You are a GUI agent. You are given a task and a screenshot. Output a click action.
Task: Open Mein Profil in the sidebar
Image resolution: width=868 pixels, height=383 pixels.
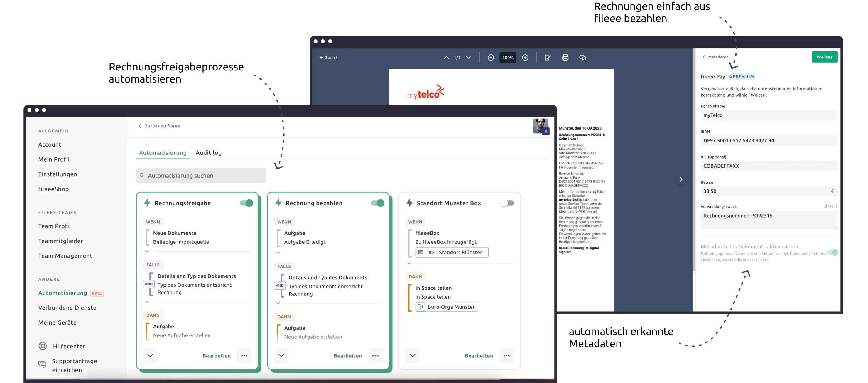[54, 159]
